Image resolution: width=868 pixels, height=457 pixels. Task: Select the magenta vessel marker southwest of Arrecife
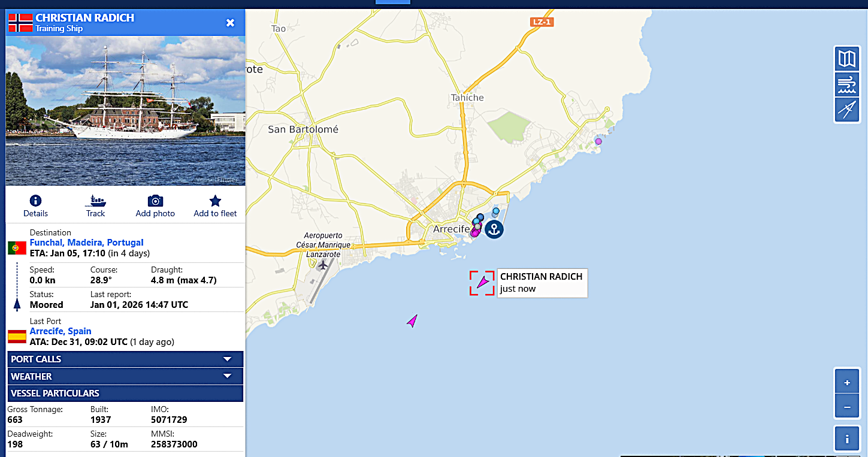[412, 321]
